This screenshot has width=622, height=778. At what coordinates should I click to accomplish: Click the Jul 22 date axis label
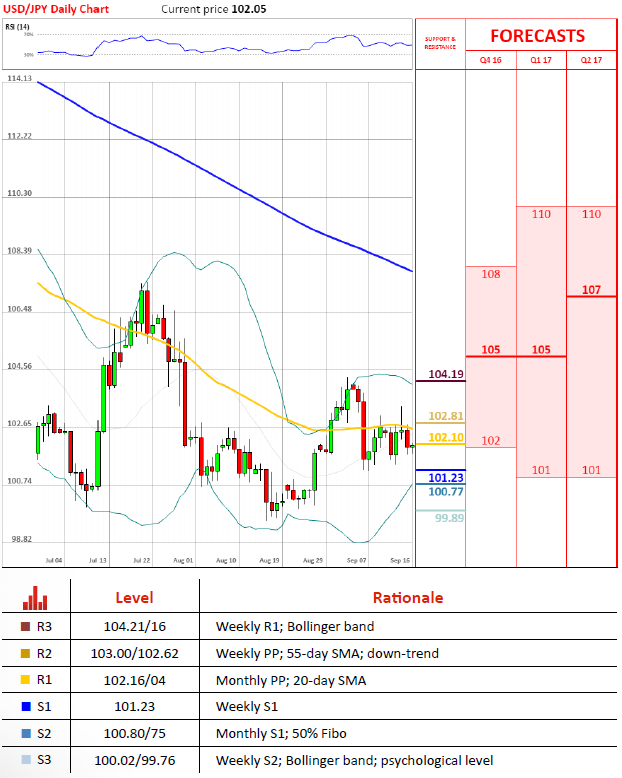142,560
